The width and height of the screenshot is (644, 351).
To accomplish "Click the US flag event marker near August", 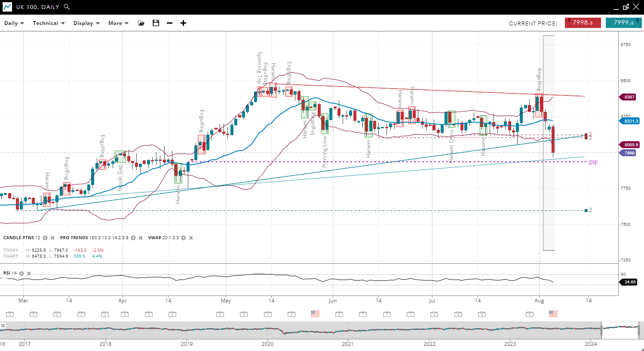I will tap(553, 314).
